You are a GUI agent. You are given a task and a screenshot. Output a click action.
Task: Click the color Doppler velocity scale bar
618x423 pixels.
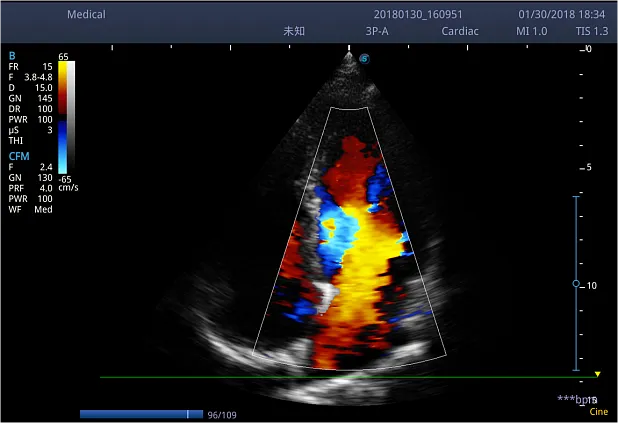(x=62, y=116)
